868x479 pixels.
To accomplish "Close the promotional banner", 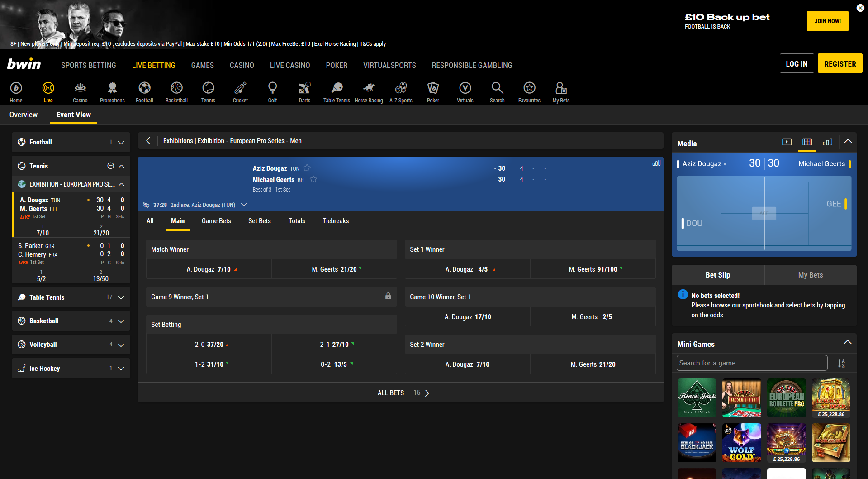I will 860,8.
